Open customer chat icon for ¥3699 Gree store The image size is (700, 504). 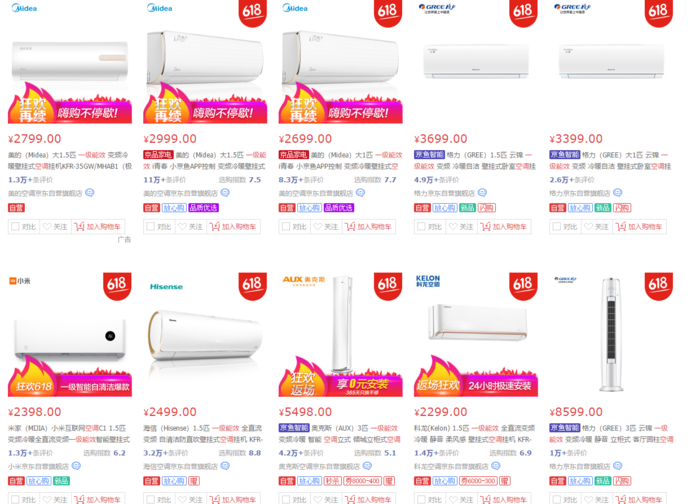click(x=482, y=193)
